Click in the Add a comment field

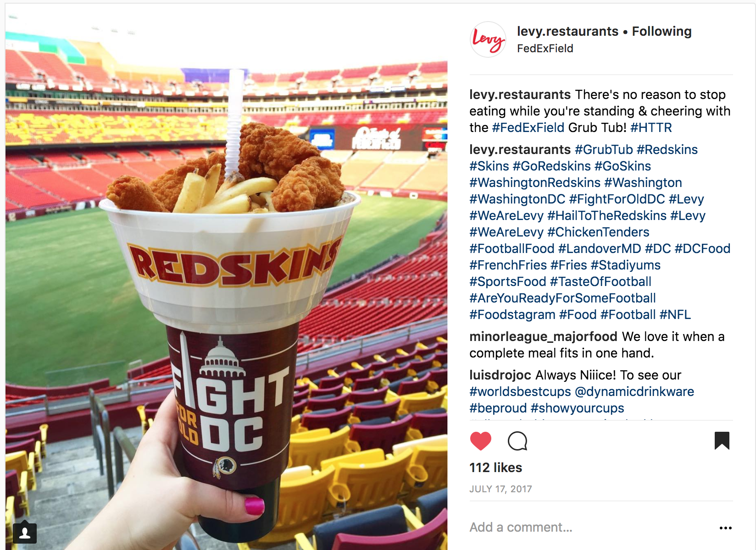[592, 528]
